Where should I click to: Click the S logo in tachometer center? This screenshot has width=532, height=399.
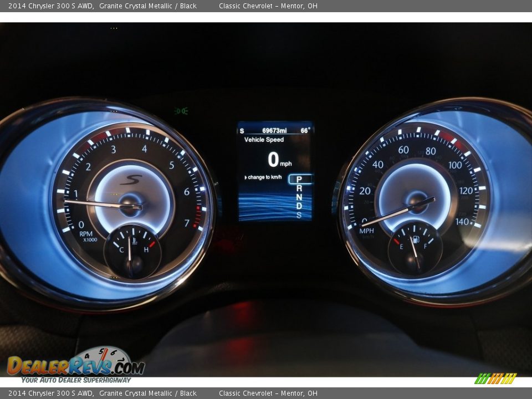[131, 180]
